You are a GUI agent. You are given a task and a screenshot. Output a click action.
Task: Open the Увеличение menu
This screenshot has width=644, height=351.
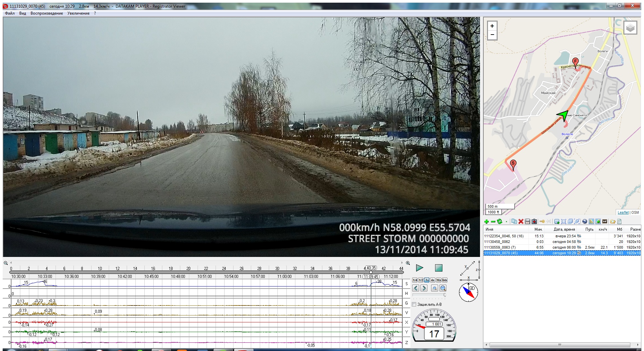(x=78, y=13)
